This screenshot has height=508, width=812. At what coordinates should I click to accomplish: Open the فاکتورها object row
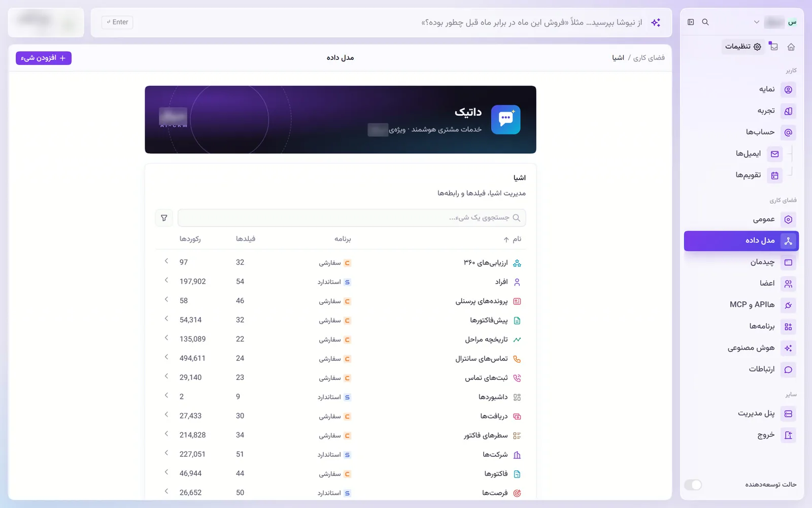(341, 474)
